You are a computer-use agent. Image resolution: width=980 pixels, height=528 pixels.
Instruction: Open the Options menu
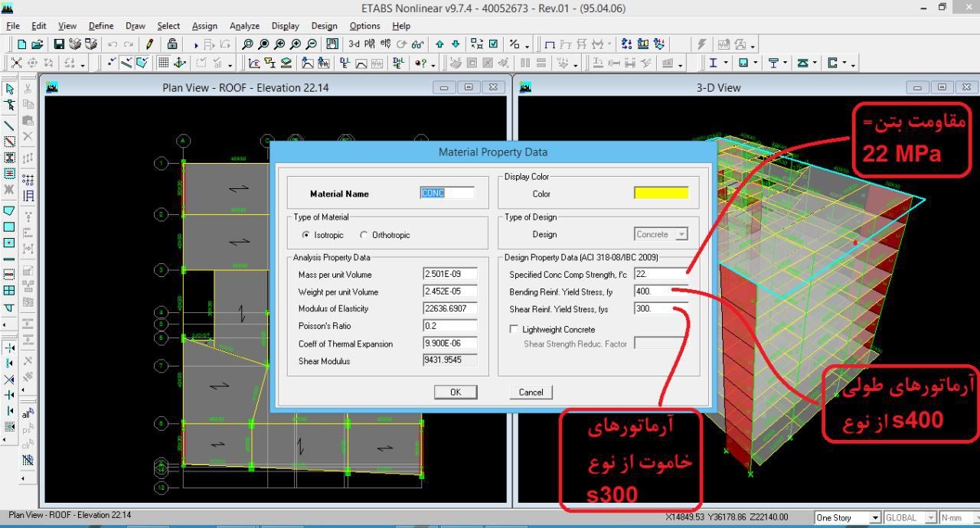364,26
